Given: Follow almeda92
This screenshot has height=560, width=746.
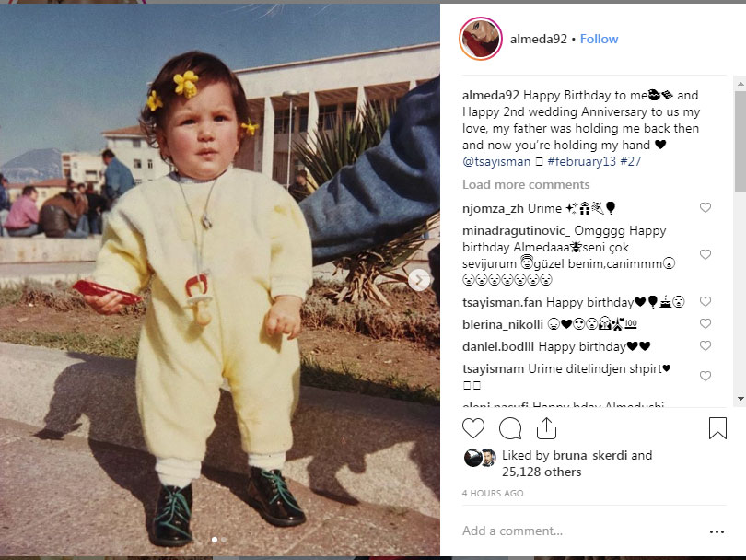Looking at the screenshot, I should (x=599, y=39).
